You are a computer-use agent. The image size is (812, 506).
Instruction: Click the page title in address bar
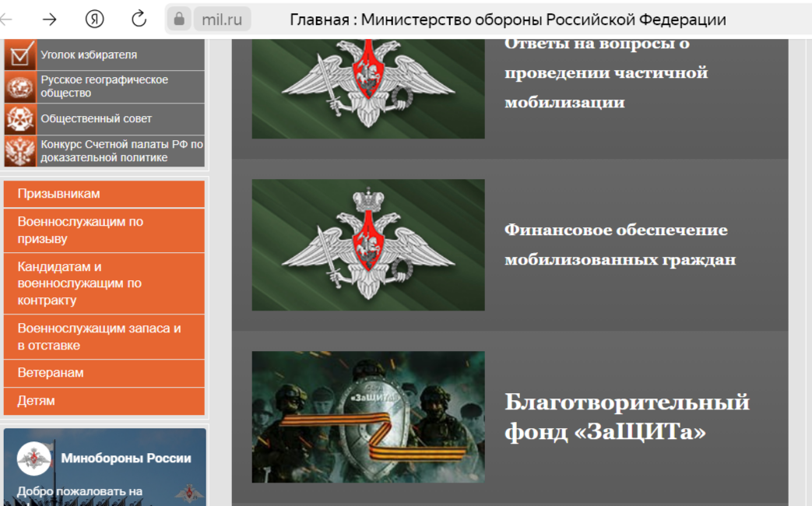(508, 19)
